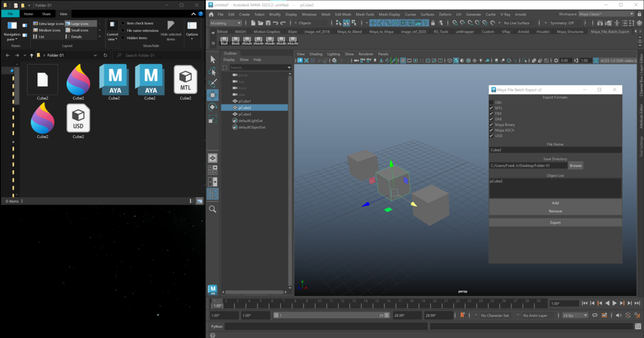
Task: Click Python label on the command line
Action: point(217,326)
